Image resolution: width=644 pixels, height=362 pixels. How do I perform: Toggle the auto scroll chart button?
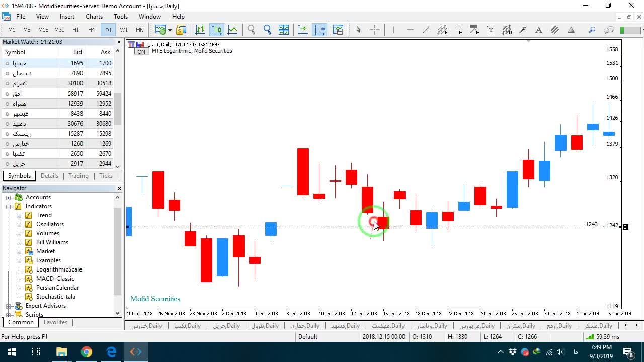(303, 30)
